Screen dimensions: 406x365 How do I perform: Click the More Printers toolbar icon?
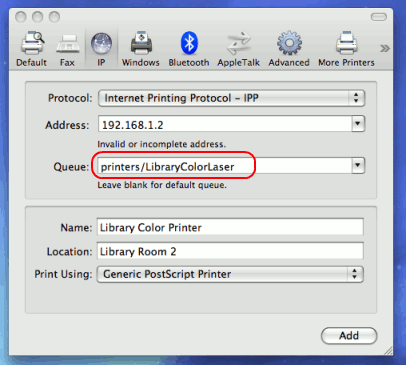click(x=346, y=49)
